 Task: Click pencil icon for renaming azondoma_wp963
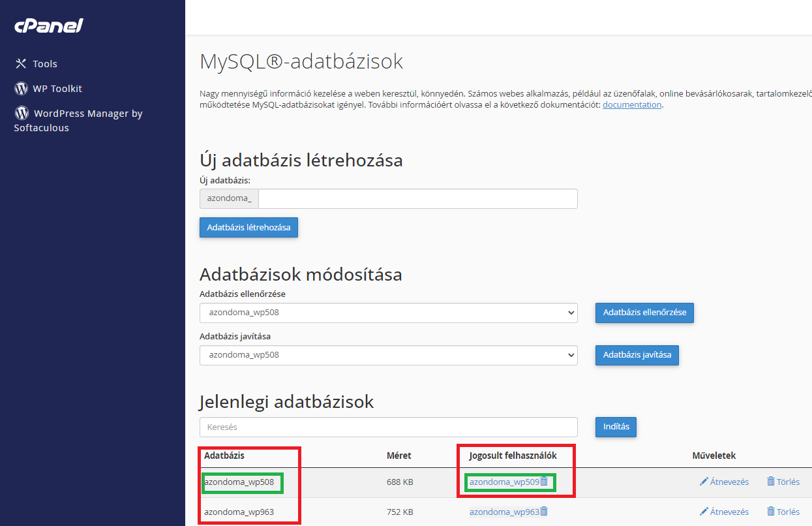(704, 512)
